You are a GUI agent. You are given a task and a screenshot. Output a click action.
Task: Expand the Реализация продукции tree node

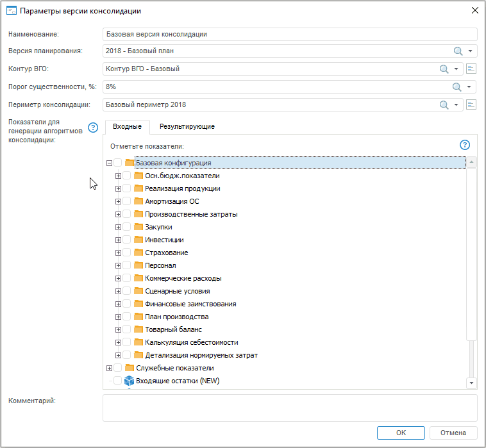[x=118, y=188]
